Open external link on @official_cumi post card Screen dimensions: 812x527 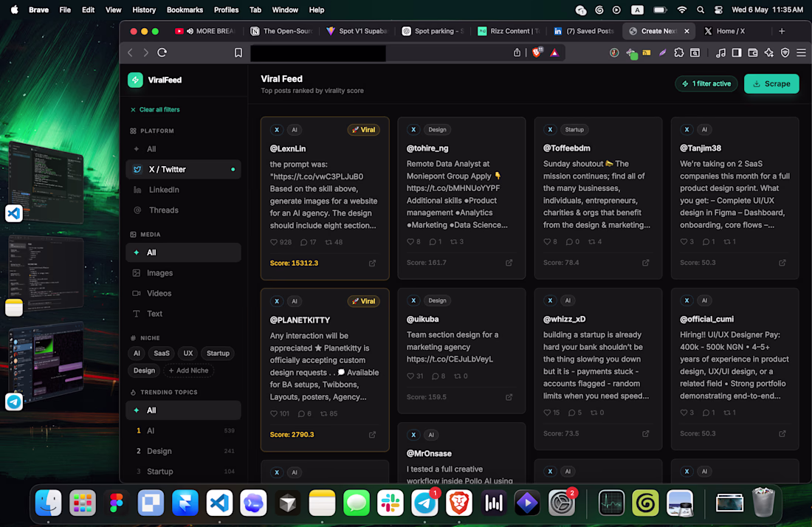point(782,433)
